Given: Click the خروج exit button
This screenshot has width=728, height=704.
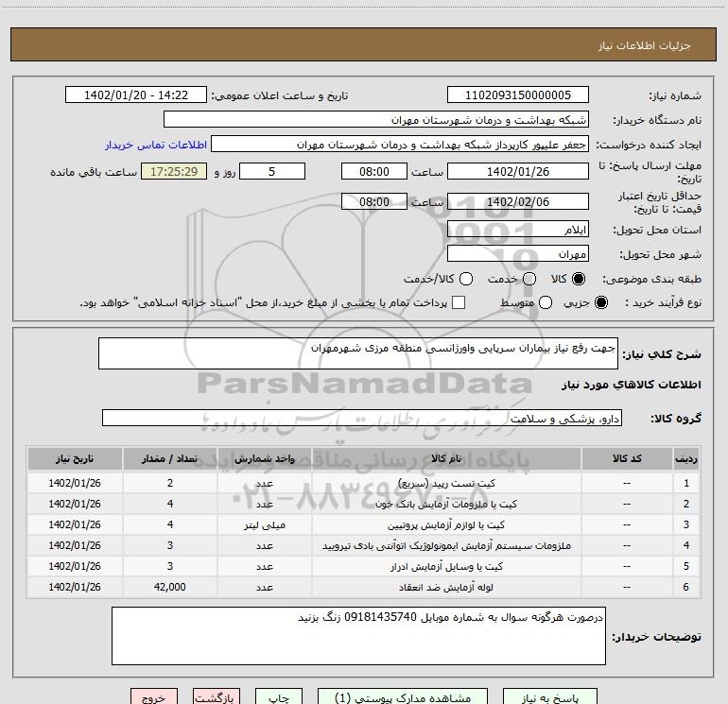Looking at the screenshot, I should click(154, 697).
